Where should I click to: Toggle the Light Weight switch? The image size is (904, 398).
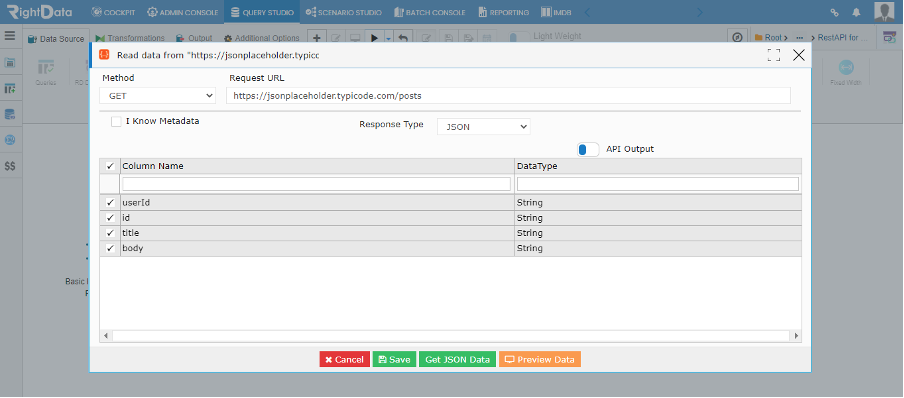click(519, 37)
